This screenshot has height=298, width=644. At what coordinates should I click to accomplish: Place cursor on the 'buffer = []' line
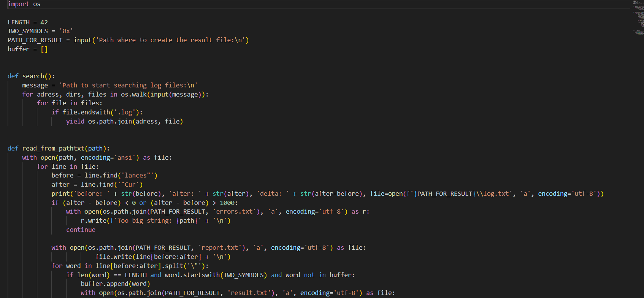tap(28, 49)
